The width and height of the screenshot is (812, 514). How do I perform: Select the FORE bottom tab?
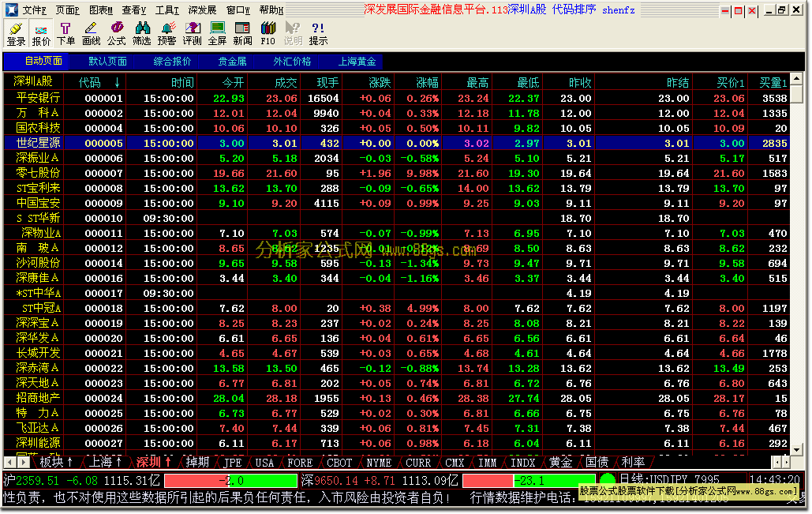pyautogui.click(x=300, y=462)
